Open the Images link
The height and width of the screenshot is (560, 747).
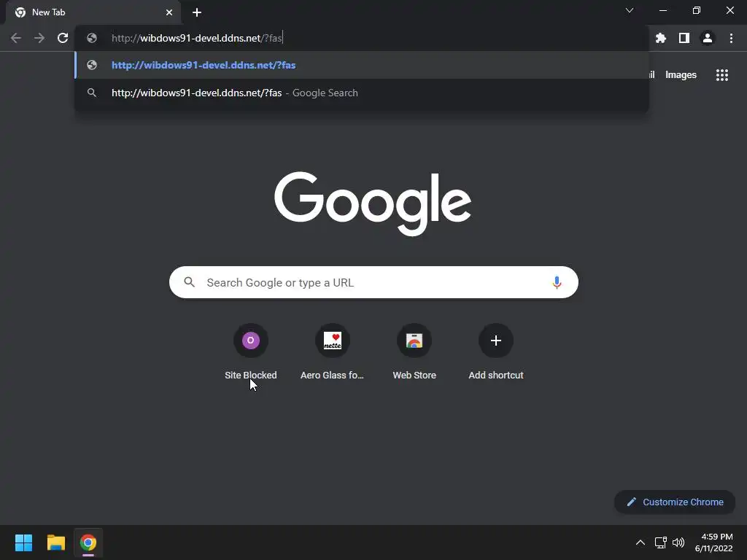click(681, 75)
